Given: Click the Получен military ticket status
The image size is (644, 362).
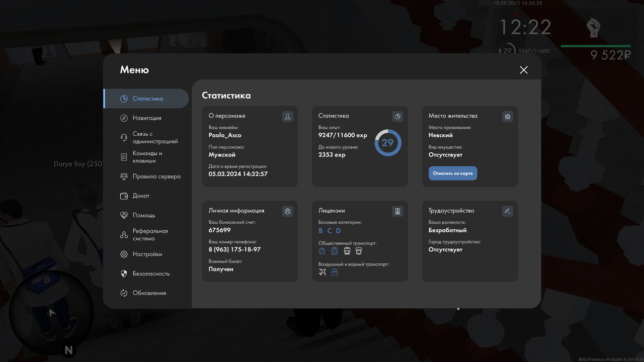Looking at the screenshot, I should (221, 269).
